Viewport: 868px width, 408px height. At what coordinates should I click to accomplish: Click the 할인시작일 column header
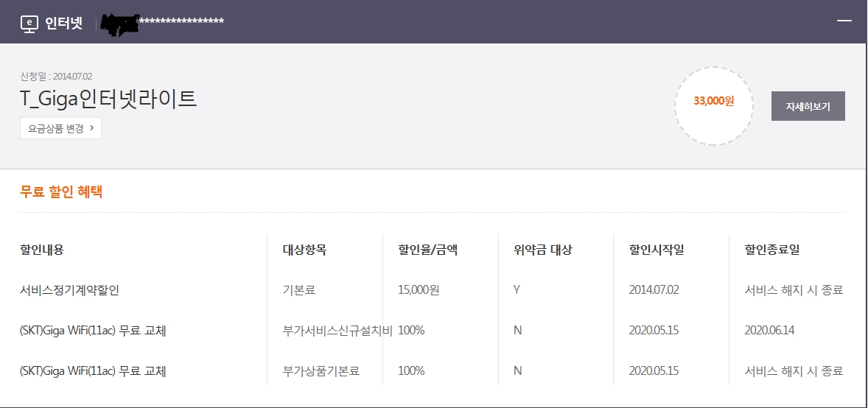click(656, 249)
